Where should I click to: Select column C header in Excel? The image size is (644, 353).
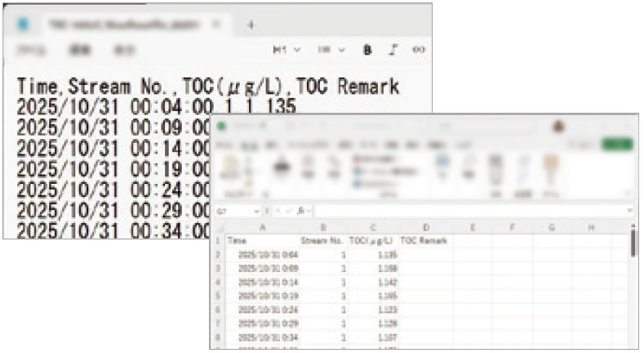pos(372,227)
